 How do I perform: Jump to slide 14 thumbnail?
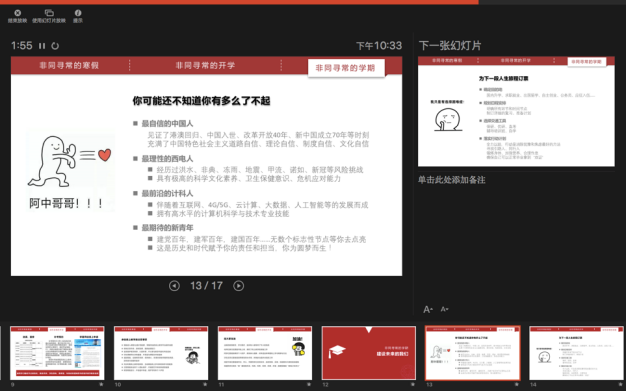576,353
